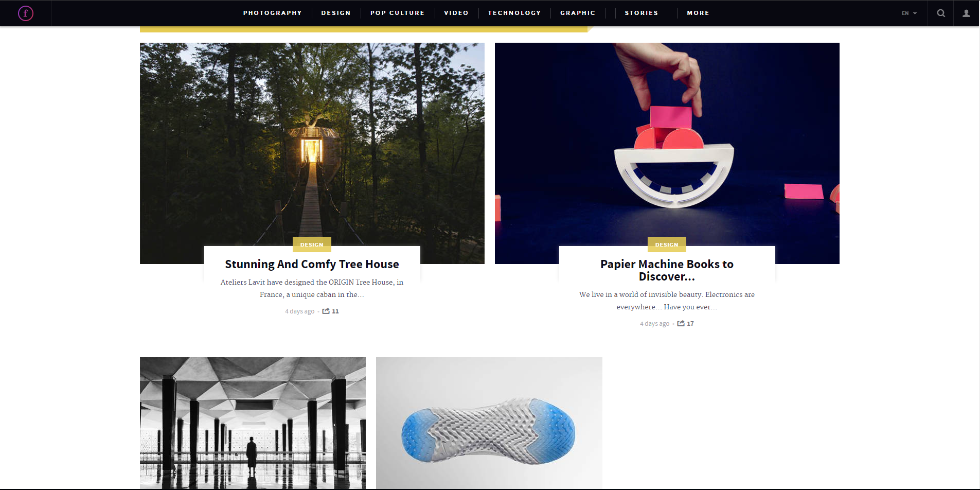The width and height of the screenshot is (980, 490).
Task: Click Design tag above Tree House title
Action: (x=312, y=244)
